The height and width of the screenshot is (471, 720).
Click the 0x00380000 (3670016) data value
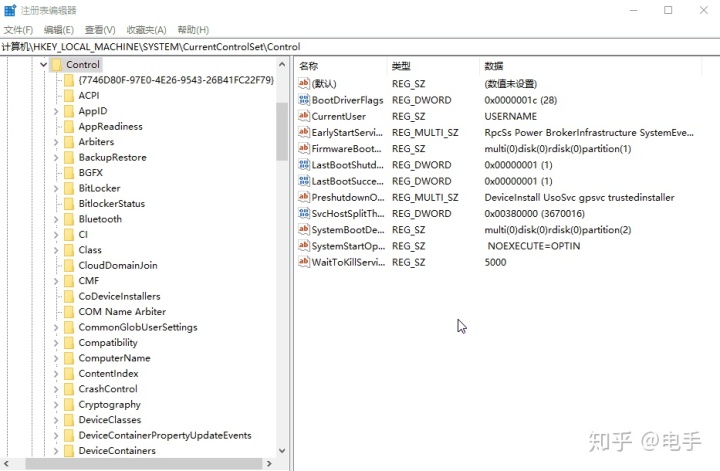[534, 213]
